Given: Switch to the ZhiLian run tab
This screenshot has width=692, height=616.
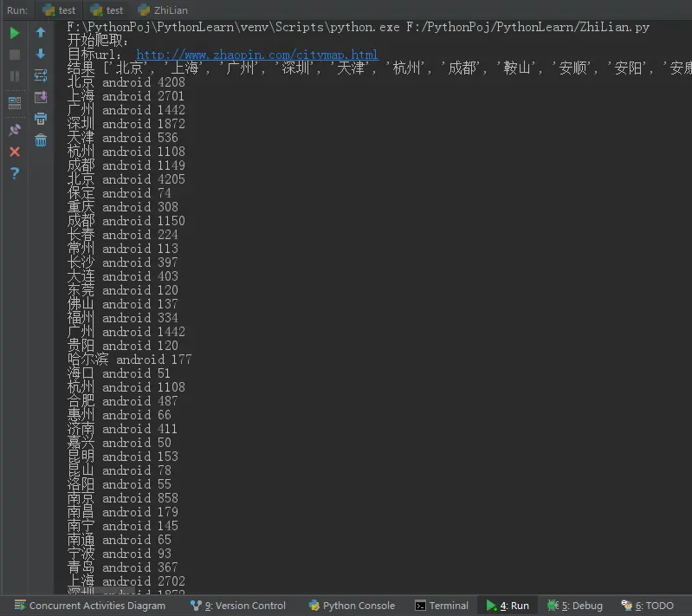Looking at the screenshot, I should point(163,10).
